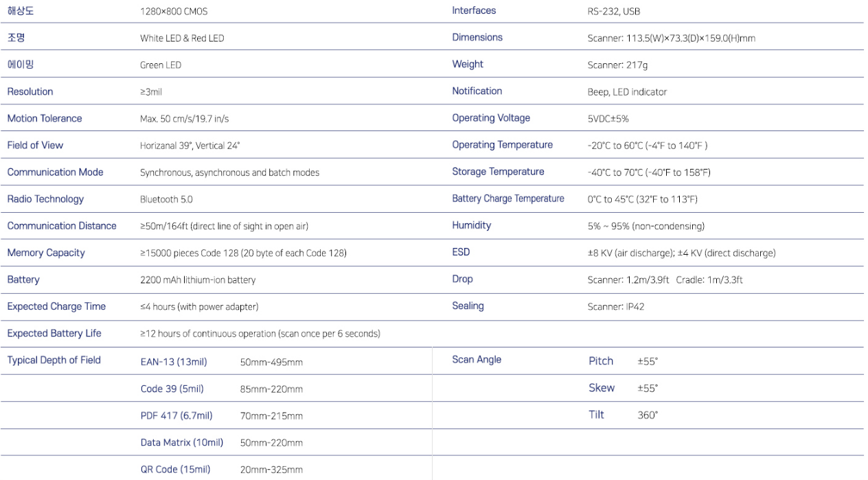
Task: Click the Resolution specification label
Action: (30, 91)
